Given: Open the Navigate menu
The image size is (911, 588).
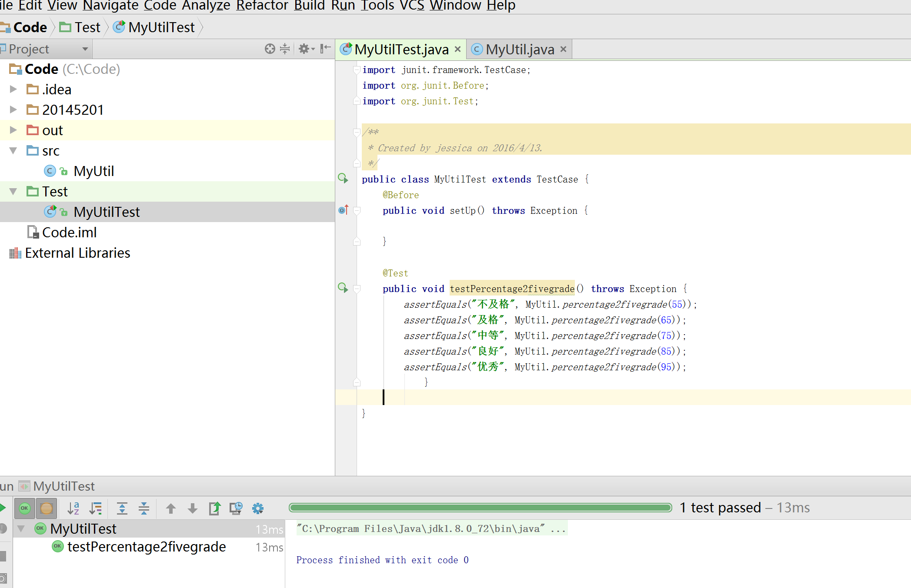Looking at the screenshot, I should click(x=110, y=6).
